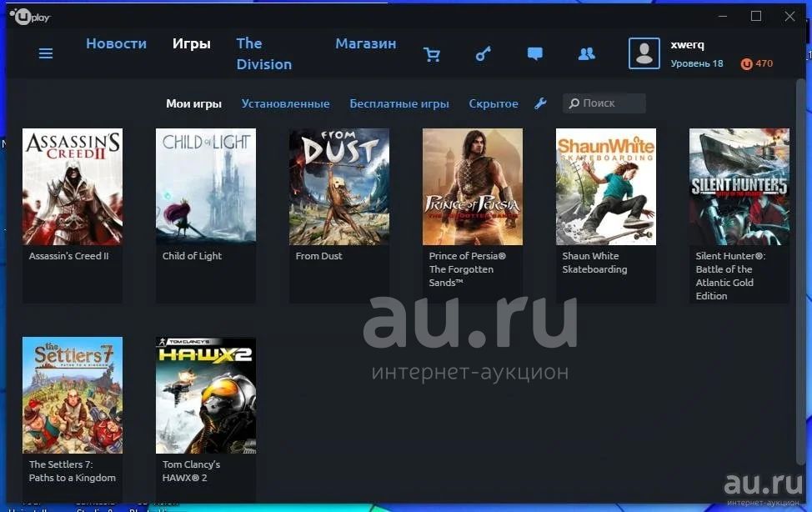
Task: Open the chat messages icon
Action: point(535,54)
